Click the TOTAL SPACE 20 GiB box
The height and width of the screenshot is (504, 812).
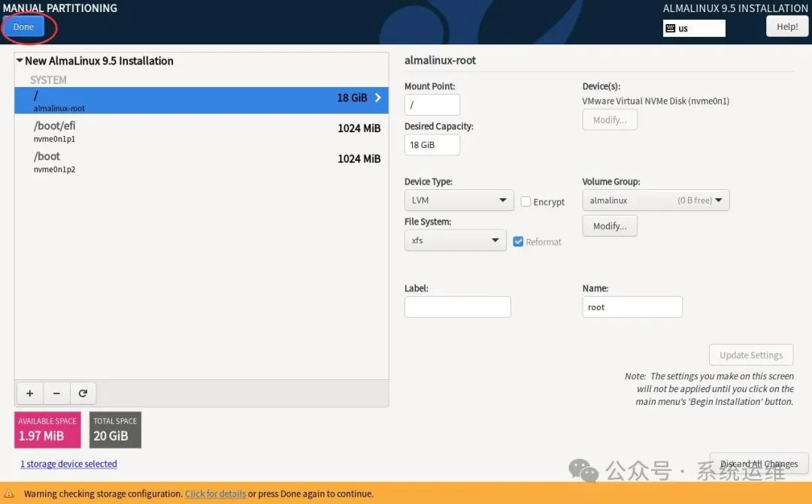click(x=115, y=430)
